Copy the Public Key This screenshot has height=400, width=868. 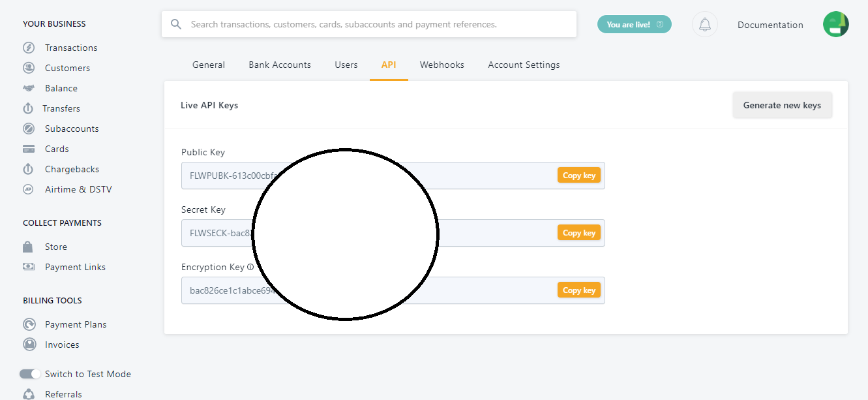coord(579,176)
